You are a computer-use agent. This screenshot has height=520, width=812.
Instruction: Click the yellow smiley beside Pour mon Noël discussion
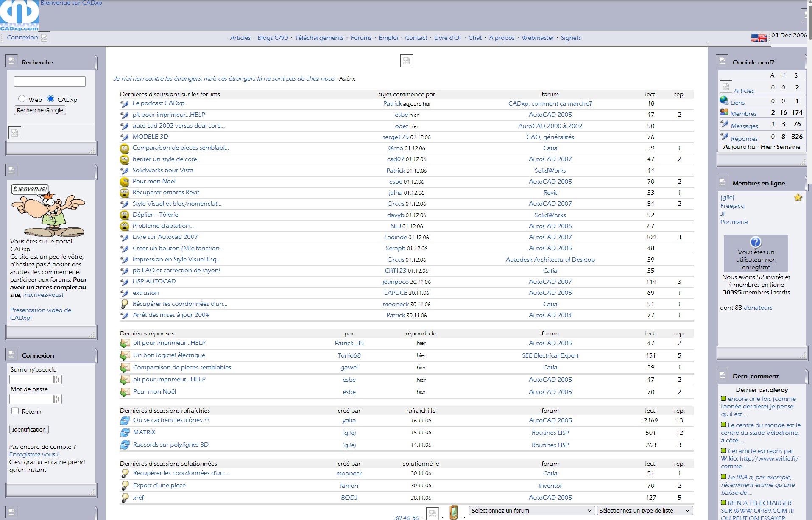click(x=124, y=182)
